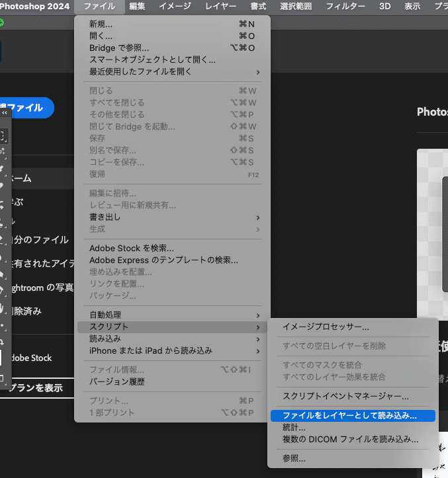
Task: Click the 編集に招待... menu item
Action: pyautogui.click(x=172, y=193)
